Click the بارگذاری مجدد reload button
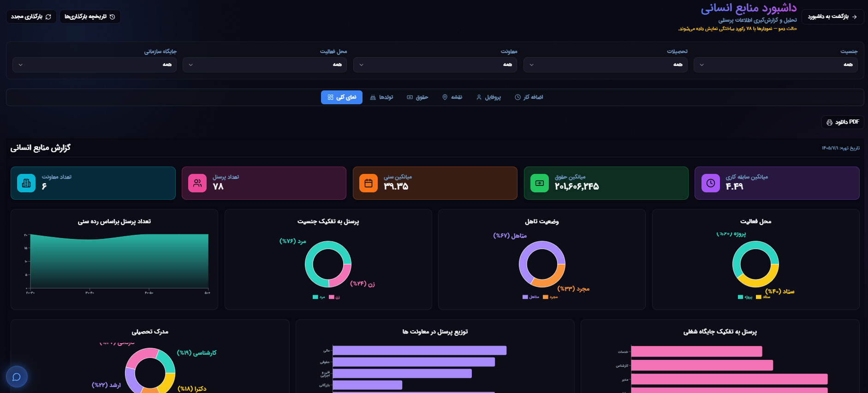 point(31,17)
